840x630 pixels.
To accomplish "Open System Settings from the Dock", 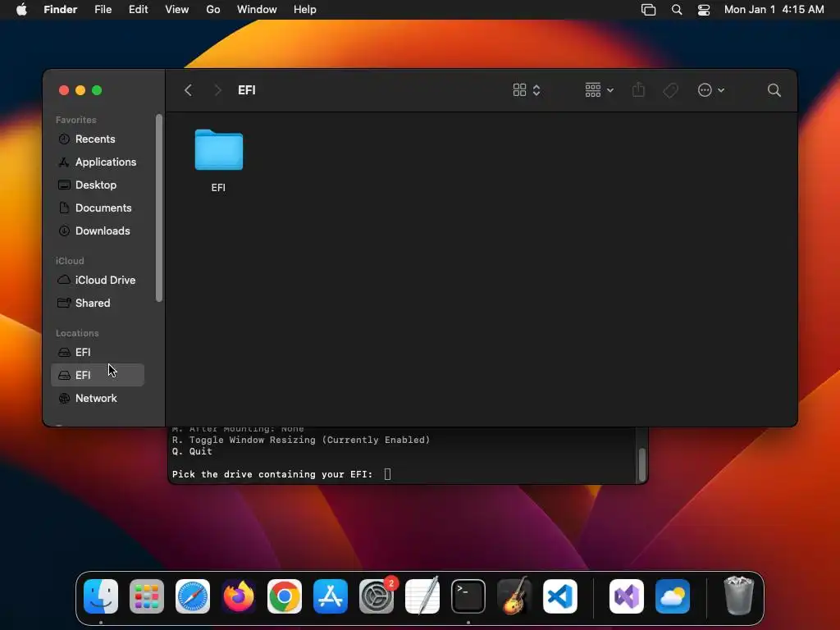I will click(x=377, y=596).
